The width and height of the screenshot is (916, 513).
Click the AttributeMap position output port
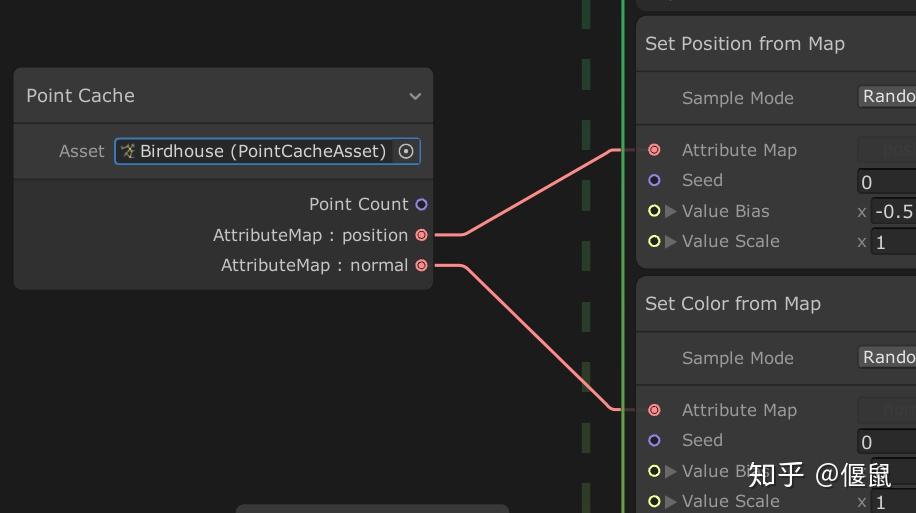click(421, 235)
